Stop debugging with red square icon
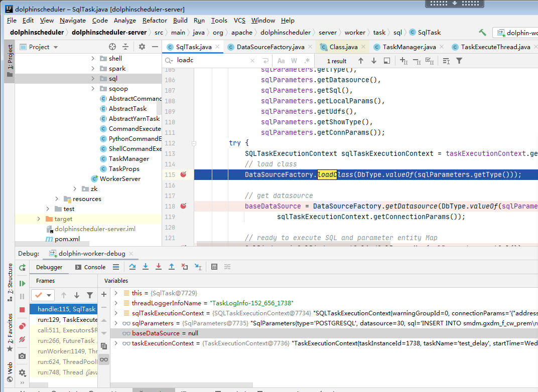 (x=22, y=310)
